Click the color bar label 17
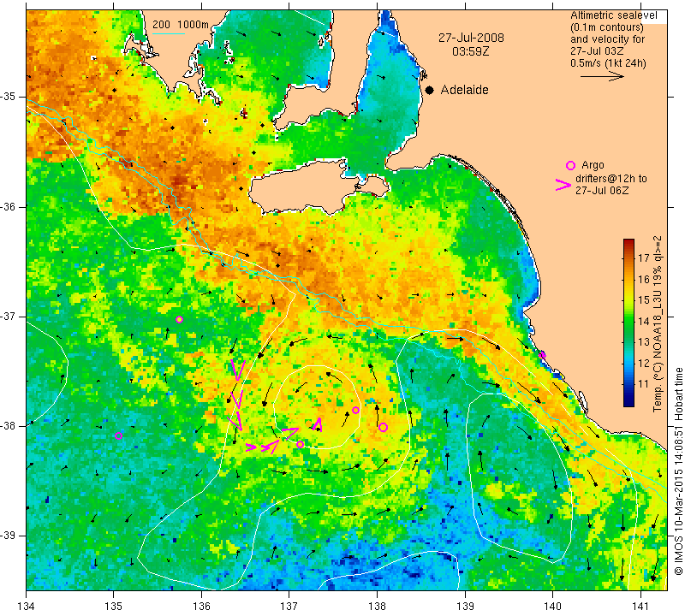Image resolution: width=685 pixels, height=616 pixels. coord(644,258)
